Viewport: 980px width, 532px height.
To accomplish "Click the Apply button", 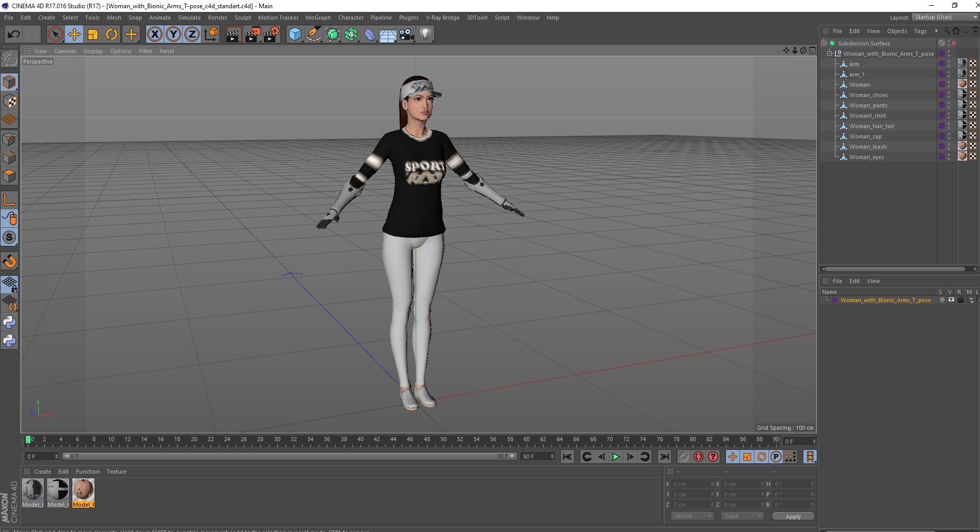I will click(x=793, y=516).
